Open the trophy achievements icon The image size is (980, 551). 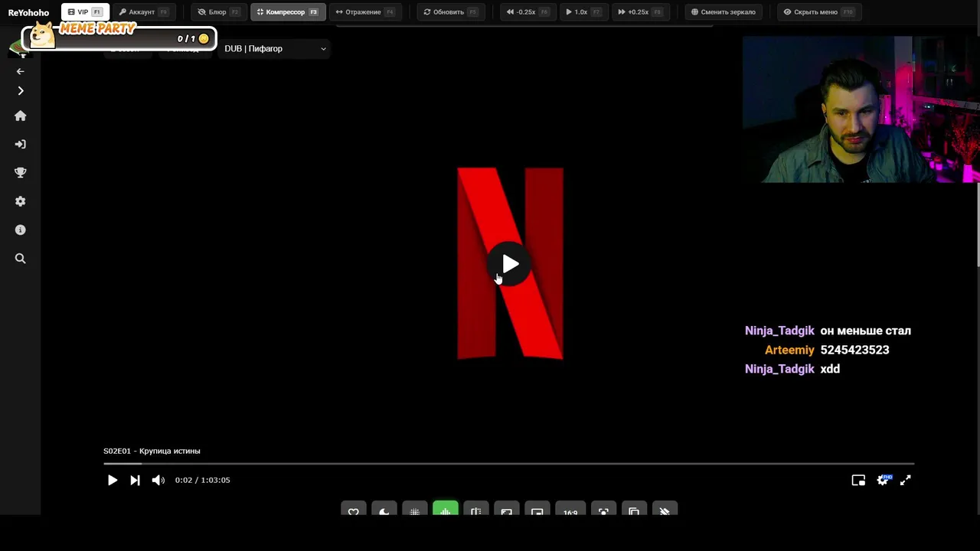click(x=21, y=173)
